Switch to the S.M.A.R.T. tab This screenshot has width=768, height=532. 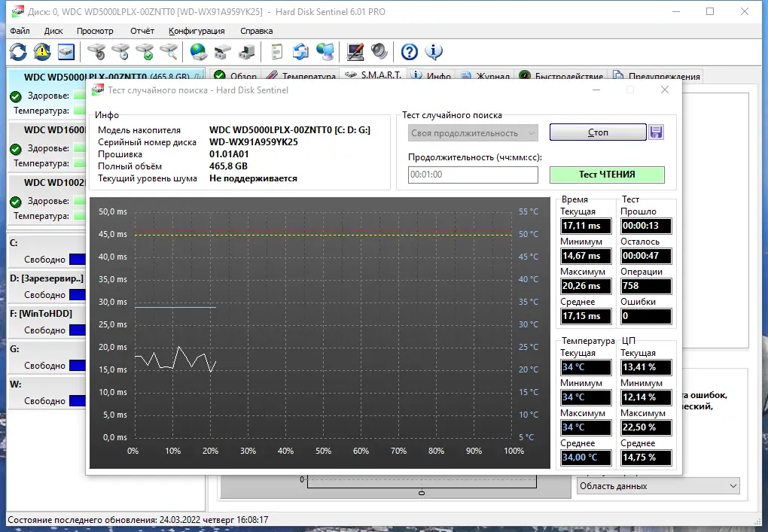(x=373, y=75)
